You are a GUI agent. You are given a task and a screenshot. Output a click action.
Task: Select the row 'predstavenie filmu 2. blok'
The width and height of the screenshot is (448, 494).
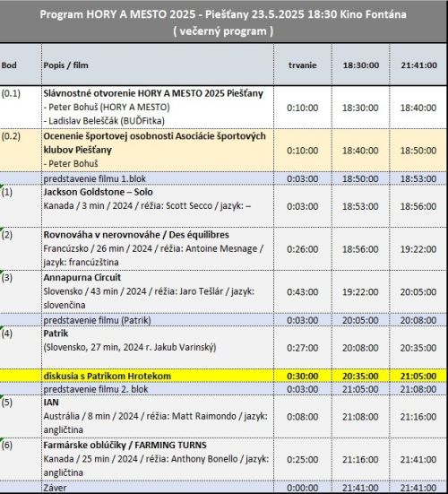click(224, 389)
